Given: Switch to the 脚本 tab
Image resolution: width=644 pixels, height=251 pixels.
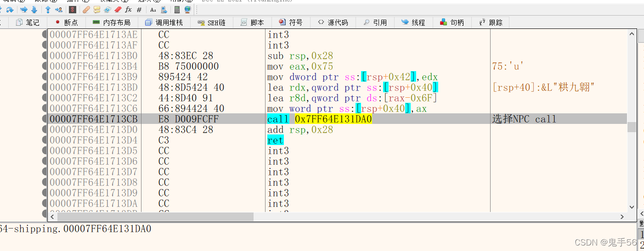Looking at the screenshot, I should point(252,22).
